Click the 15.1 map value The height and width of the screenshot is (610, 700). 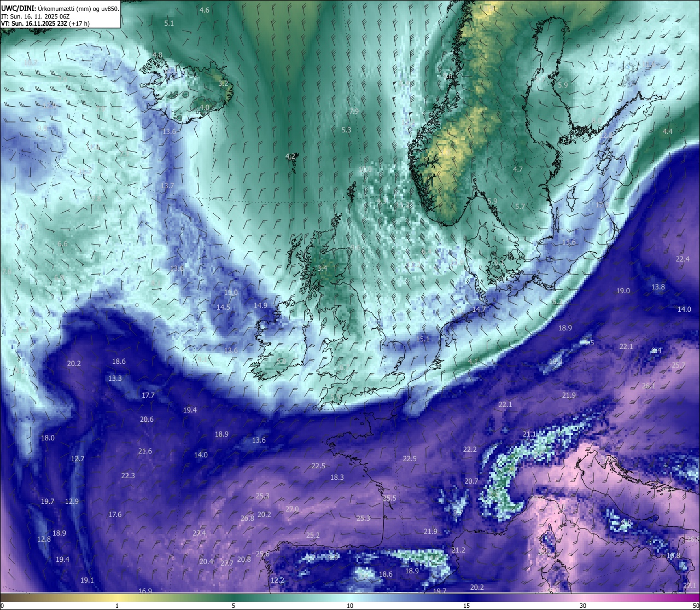423,339
